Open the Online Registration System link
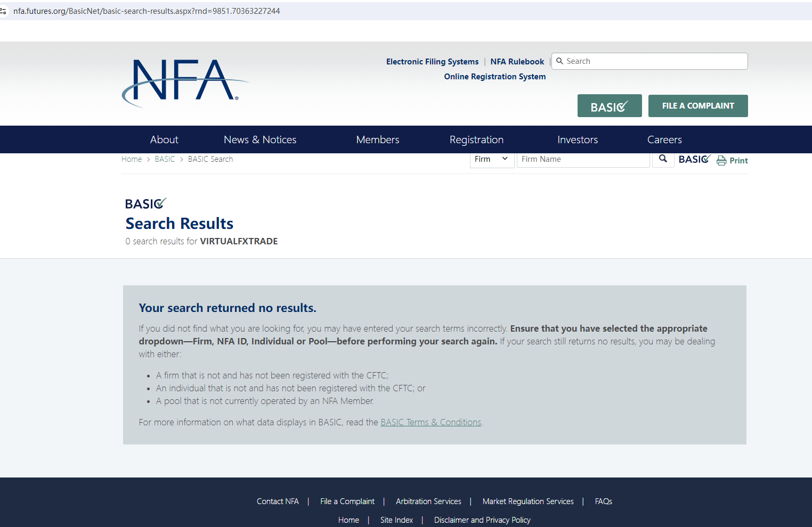This screenshot has width=812, height=527. tap(495, 77)
